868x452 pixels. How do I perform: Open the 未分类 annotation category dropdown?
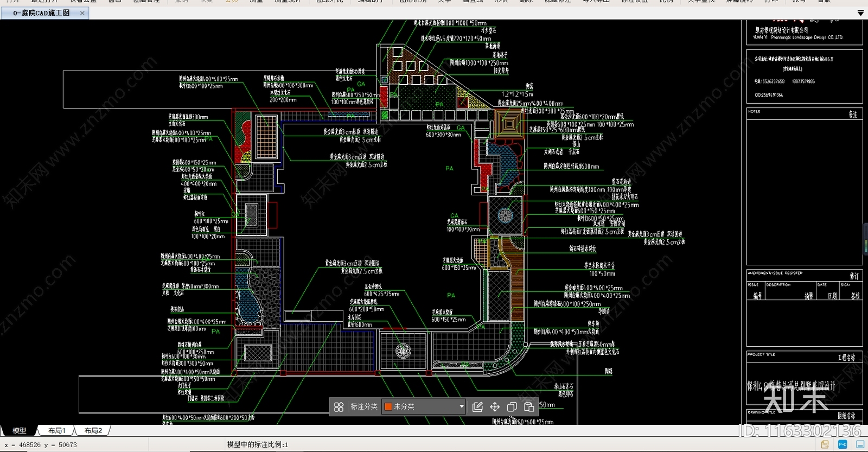click(x=424, y=406)
